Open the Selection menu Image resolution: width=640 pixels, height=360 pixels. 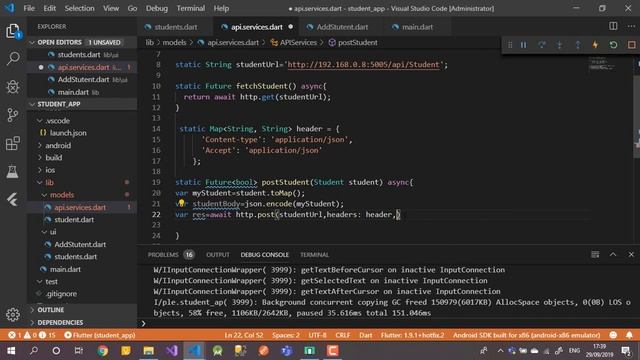click(x=79, y=8)
